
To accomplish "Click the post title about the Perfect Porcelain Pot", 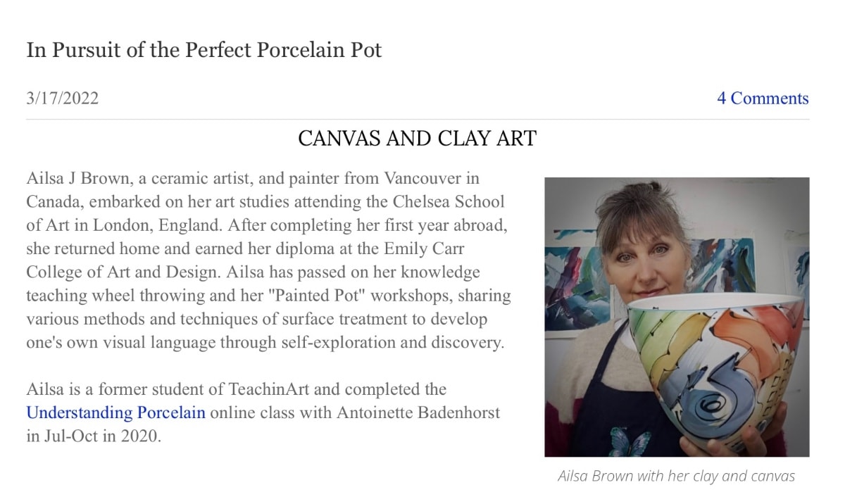I will coord(204,51).
